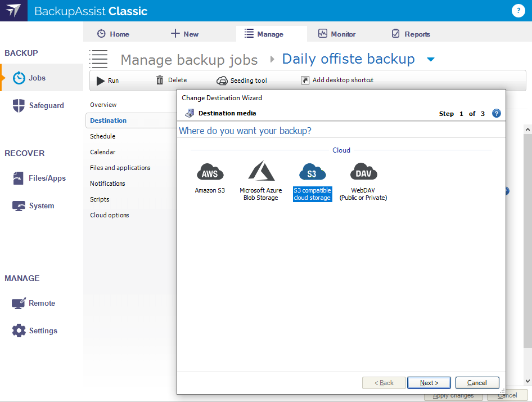
Task: Go to the Monitor tab
Action: click(337, 34)
